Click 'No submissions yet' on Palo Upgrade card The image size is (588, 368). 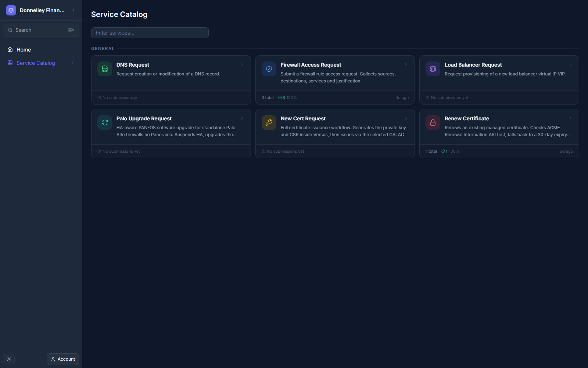click(x=121, y=152)
